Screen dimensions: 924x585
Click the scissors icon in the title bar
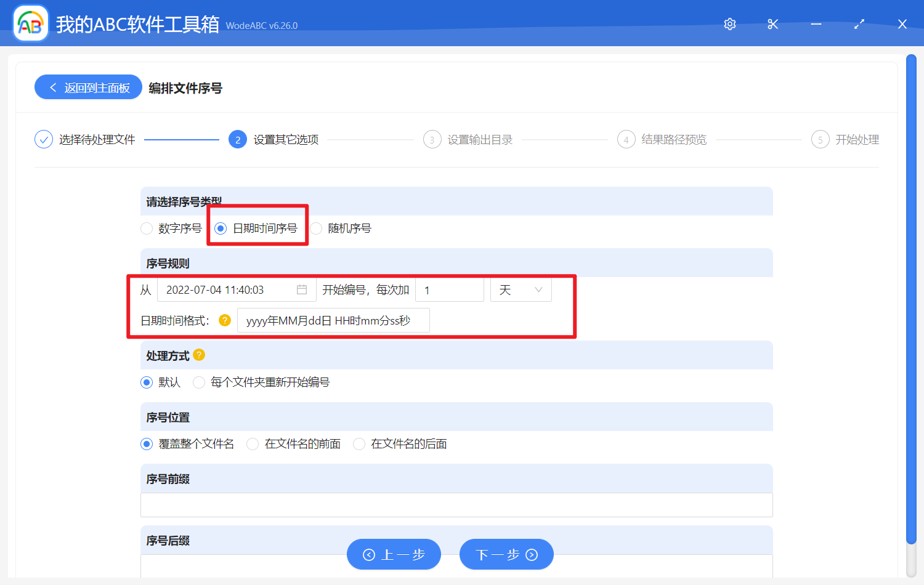(772, 23)
